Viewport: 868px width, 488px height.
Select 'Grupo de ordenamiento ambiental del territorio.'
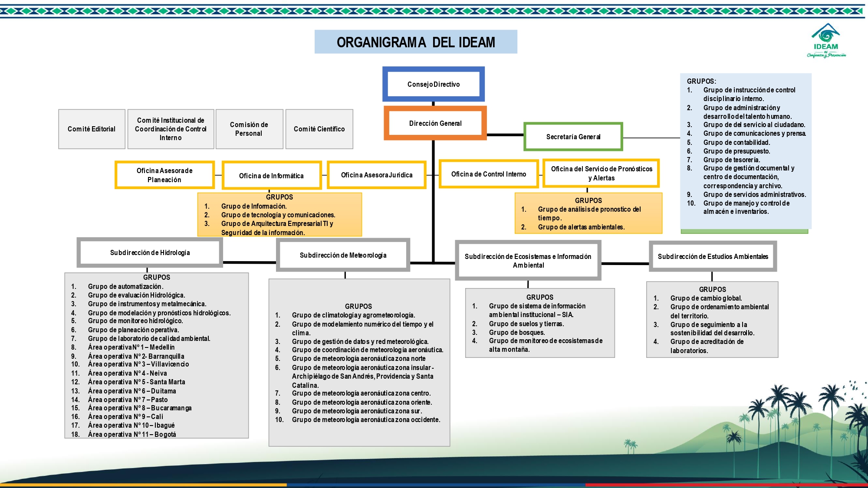coord(720,311)
